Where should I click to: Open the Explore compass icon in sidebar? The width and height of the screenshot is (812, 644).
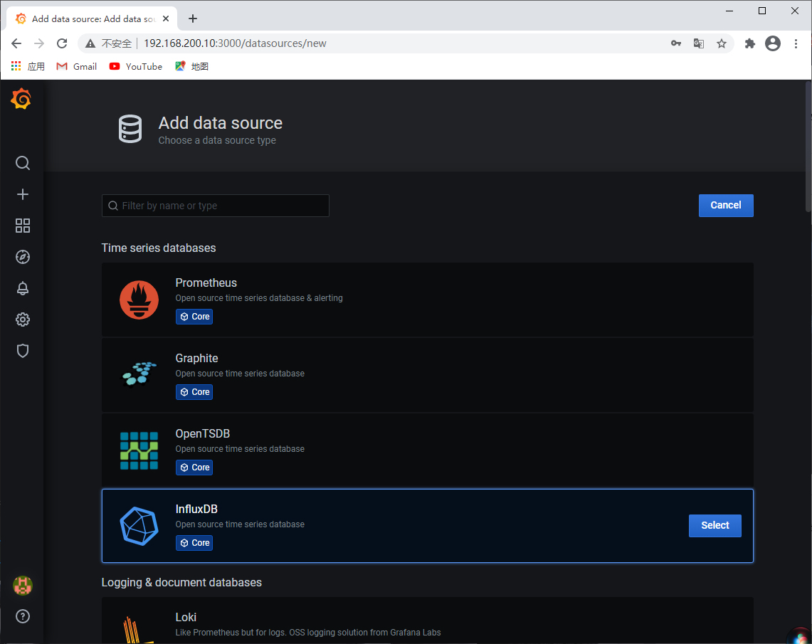click(22, 257)
